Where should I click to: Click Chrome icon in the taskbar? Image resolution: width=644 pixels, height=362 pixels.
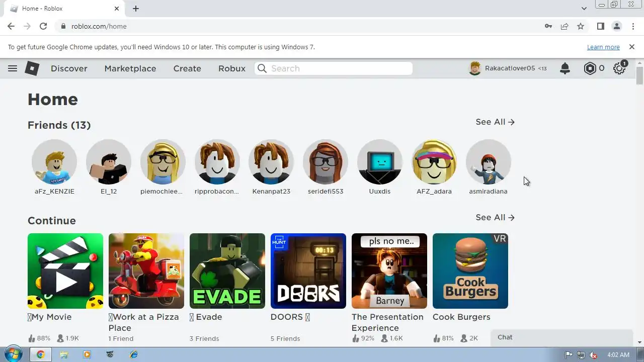(x=41, y=354)
